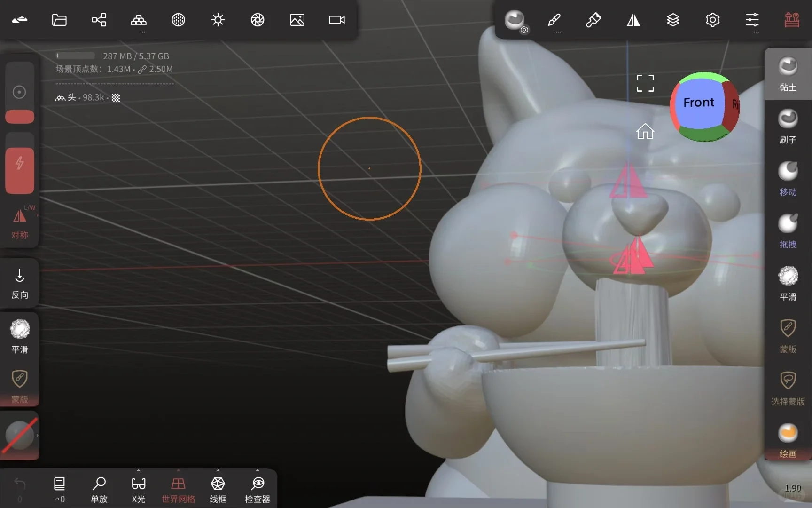
Task: Toggle the 检查器 inspector
Action: pos(258,489)
